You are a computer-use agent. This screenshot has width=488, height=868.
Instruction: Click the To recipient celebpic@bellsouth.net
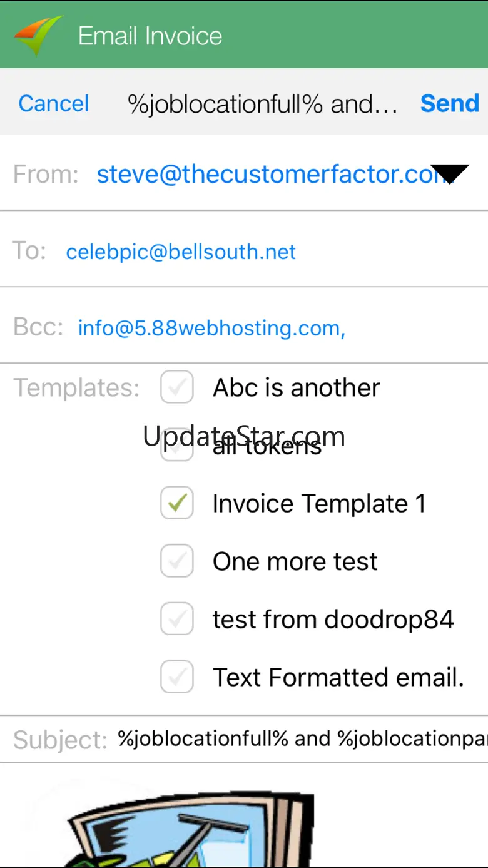(181, 252)
